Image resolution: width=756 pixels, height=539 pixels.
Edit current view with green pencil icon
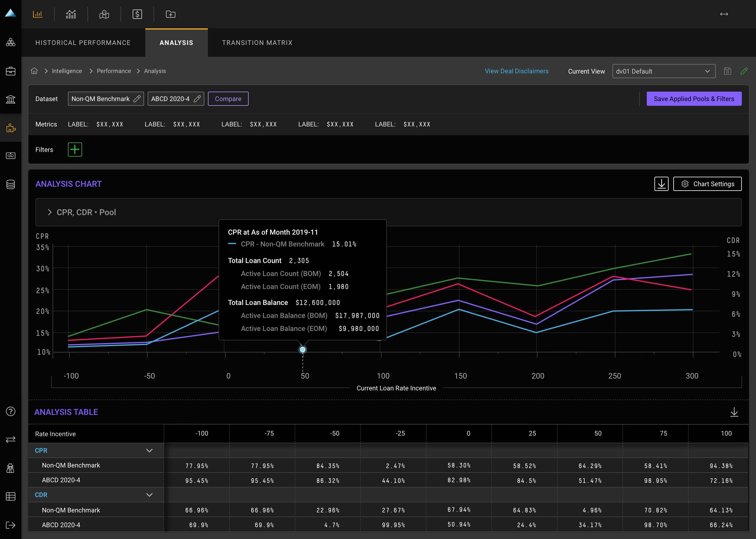pos(744,71)
